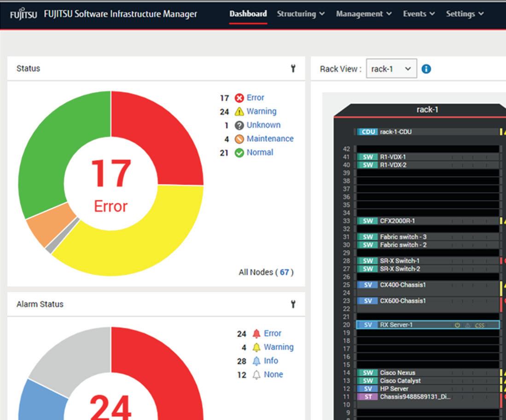This screenshot has width=506, height=420.
Task: Click the red Error status icon
Action: point(239,98)
